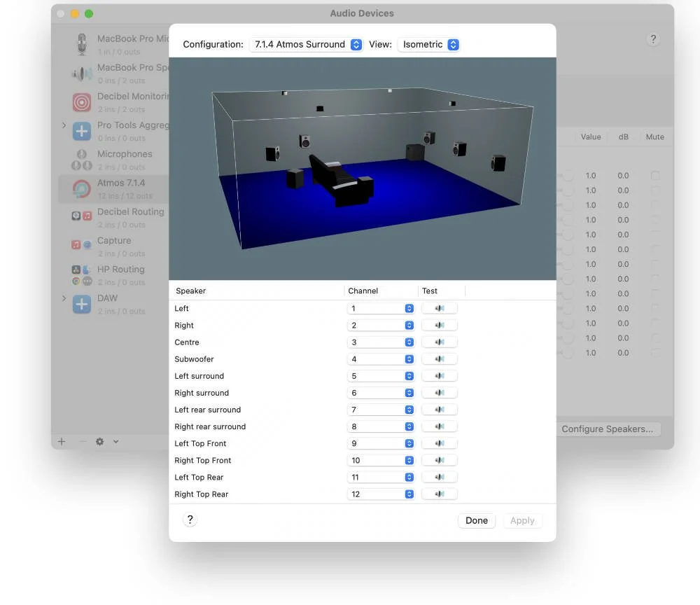The width and height of the screenshot is (700, 605).
Task: Select the Capture device in sidebar
Action: click(x=113, y=246)
